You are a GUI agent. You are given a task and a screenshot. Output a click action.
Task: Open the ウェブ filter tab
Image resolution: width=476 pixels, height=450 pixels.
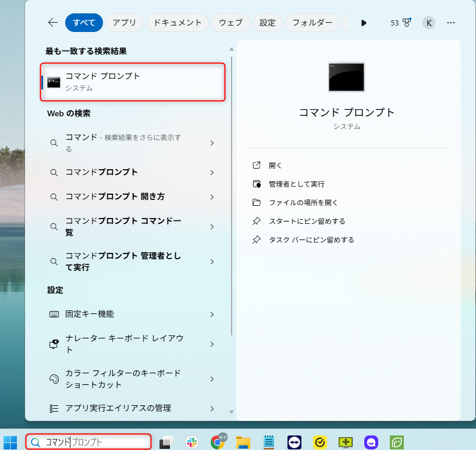(x=230, y=23)
